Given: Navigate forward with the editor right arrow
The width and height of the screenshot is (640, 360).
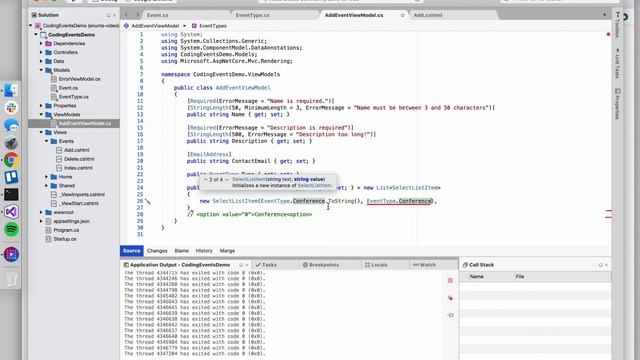Looking at the screenshot, I should (x=137, y=15).
